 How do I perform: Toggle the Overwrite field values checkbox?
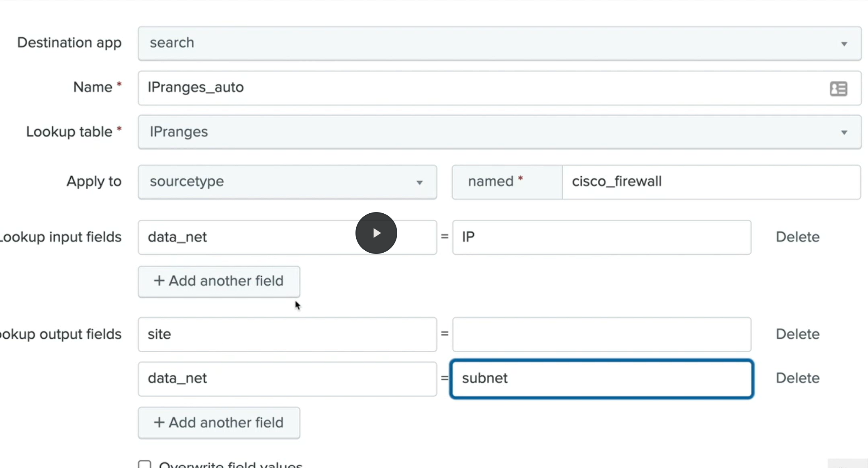(145, 465)
